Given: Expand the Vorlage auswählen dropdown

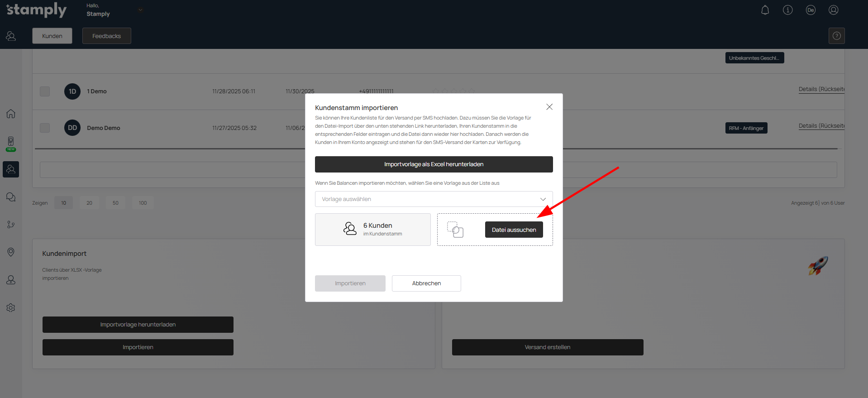Looking at the screenshot, I should point(434,199).
